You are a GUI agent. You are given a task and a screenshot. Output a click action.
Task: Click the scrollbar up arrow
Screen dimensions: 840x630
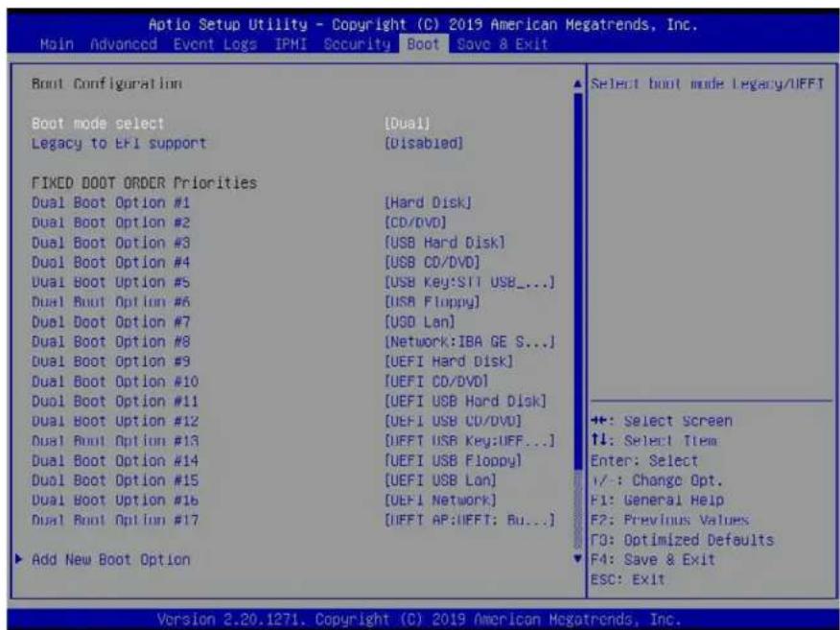pos(577,84)
